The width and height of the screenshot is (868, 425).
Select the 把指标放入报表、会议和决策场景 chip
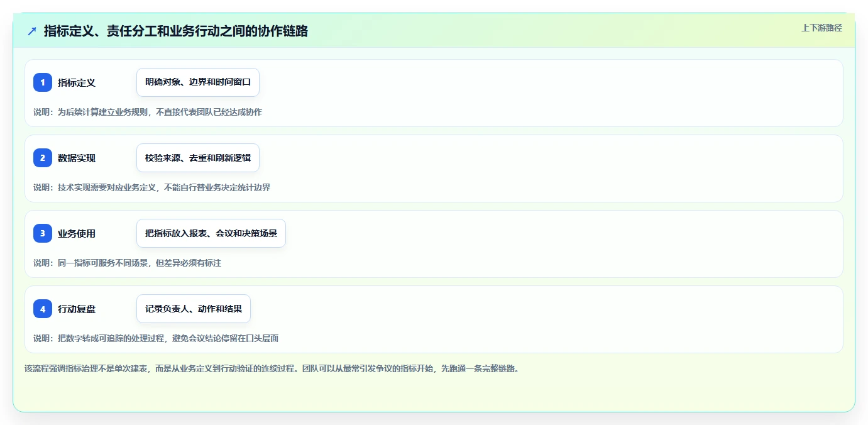point(211,233)
